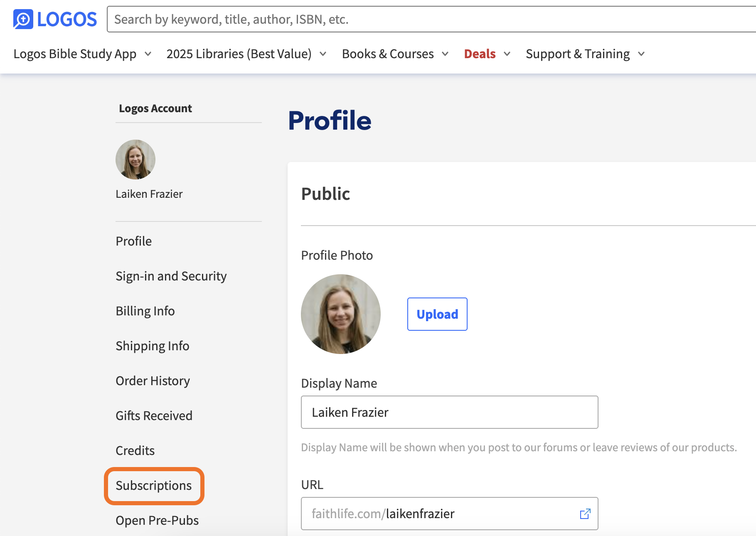Click the Logos logo icon

click(23, 19)
